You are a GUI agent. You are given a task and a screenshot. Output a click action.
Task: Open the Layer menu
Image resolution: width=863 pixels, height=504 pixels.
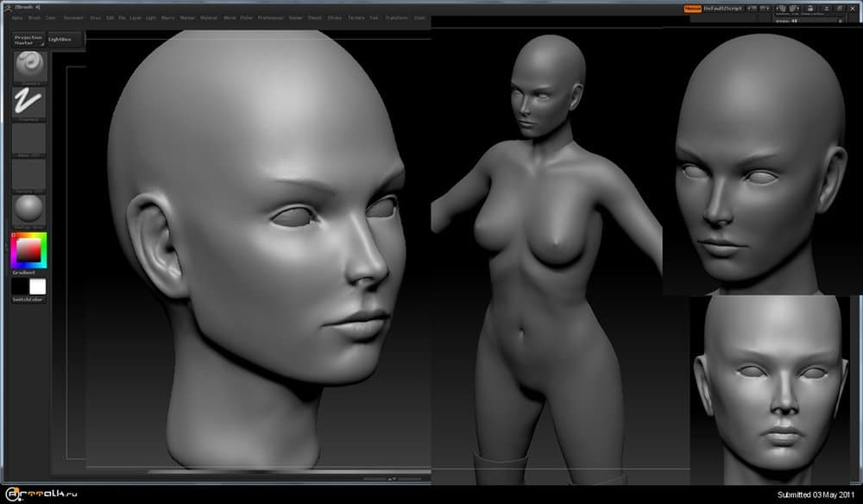click(x=135, y=18)
